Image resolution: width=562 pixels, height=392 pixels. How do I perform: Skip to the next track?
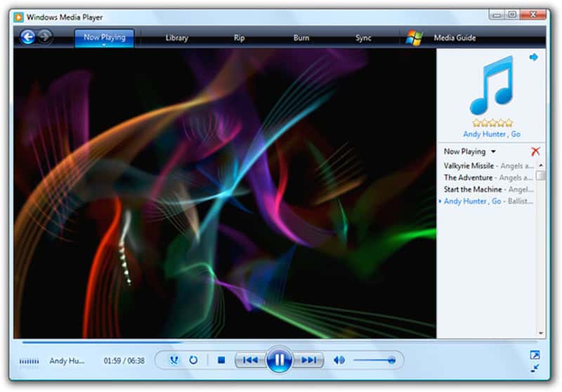click(308, 360)
